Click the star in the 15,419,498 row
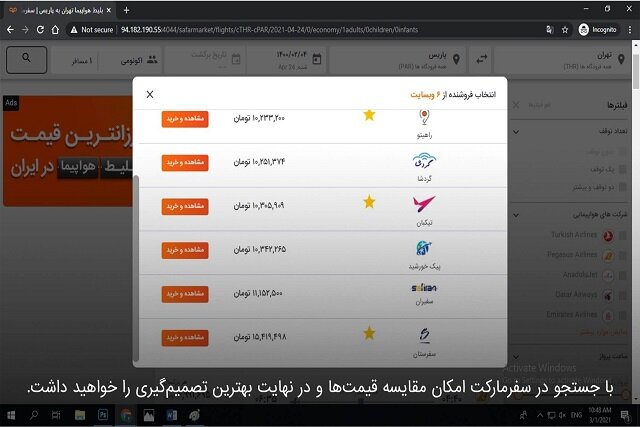Image resolution: width=640 pixels, height=427 pixels. 369,334
